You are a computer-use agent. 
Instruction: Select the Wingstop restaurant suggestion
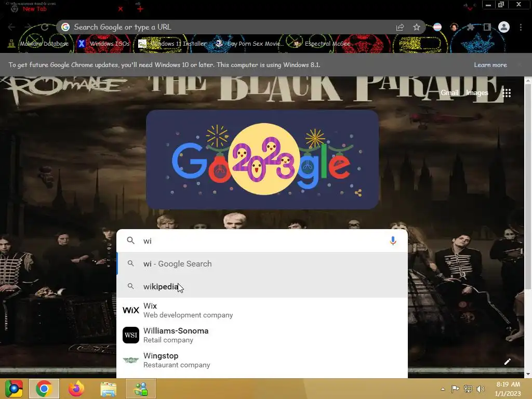tap(262, 360)
